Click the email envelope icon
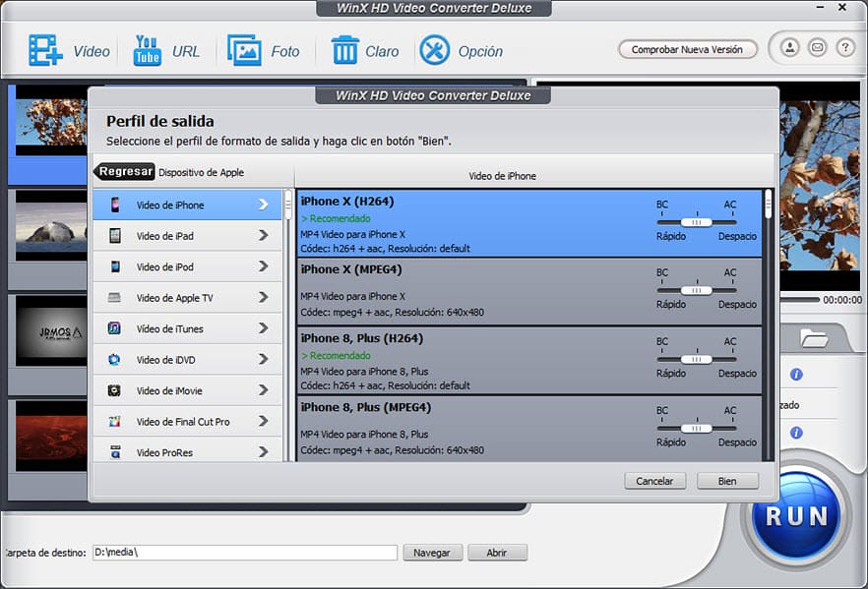This screenshot has width=868, height=589. tap(817, 47)
